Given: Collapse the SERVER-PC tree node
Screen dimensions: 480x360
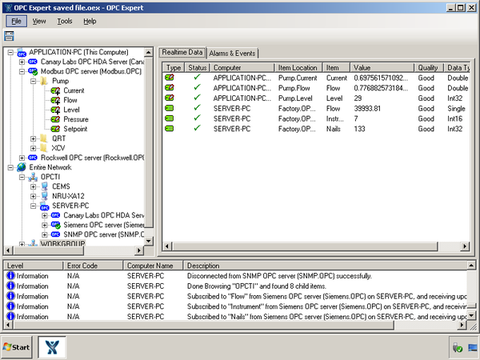Looking at the screenshot, I should [33, 206].
